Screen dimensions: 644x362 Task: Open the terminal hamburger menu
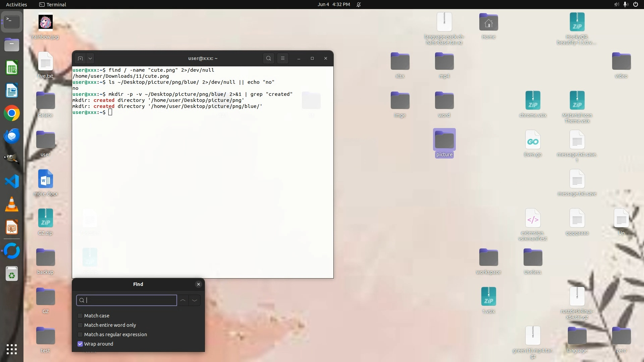point(283,58)
